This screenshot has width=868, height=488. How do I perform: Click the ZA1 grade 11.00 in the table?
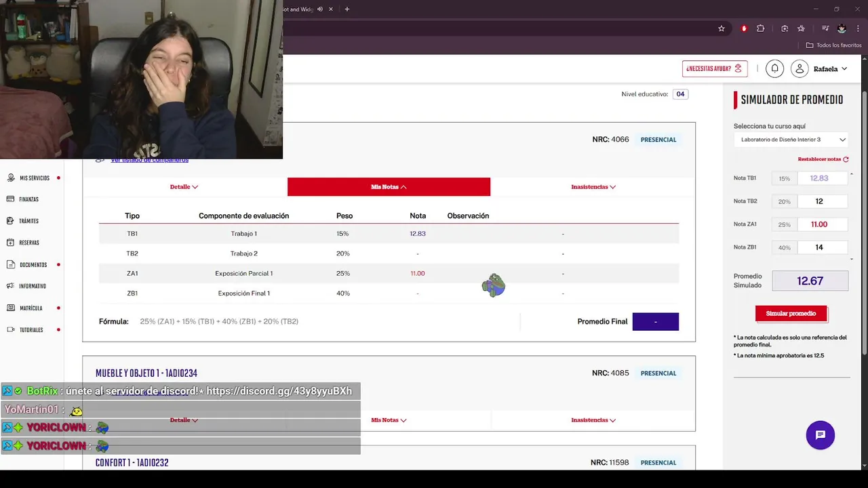(418, 274)
